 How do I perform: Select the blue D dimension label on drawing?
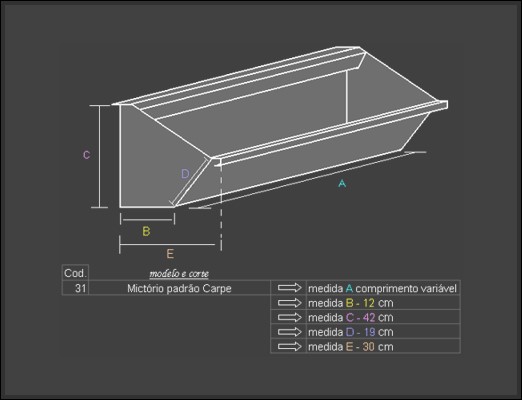[185, 174]
